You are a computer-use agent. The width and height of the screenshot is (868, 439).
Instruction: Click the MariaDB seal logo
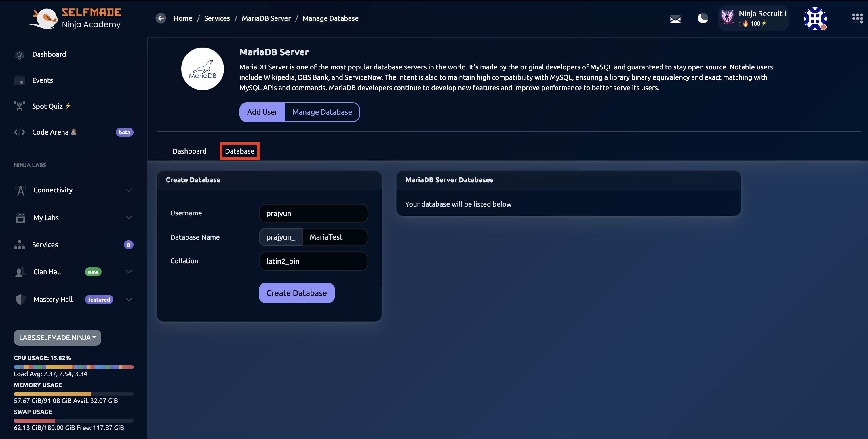(203, 69)
